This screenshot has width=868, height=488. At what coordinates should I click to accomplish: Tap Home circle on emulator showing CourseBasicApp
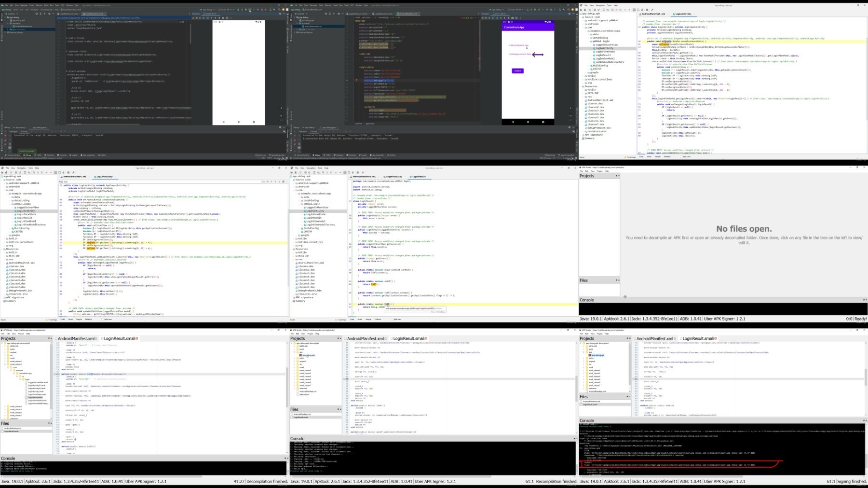pyautogui.click(x=528, y=122)
